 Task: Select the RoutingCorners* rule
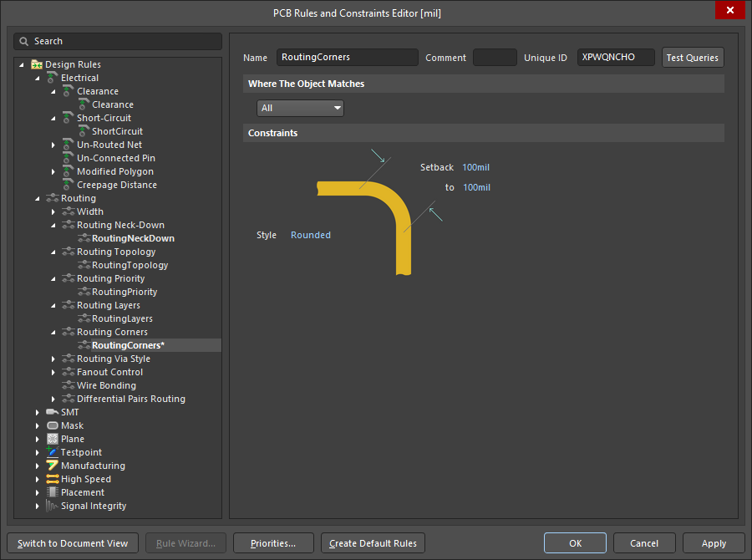click(128, 345)
